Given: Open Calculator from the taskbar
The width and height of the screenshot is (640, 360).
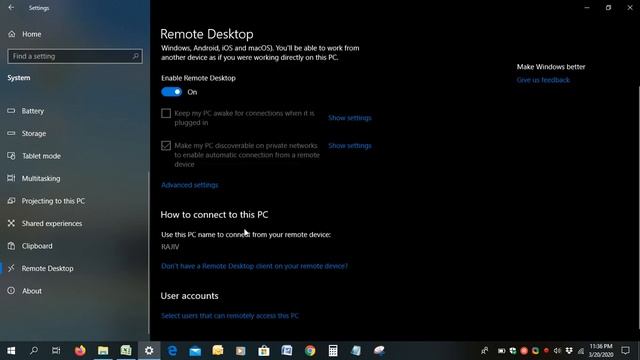Looking at the screenshot, I should 333,351.
